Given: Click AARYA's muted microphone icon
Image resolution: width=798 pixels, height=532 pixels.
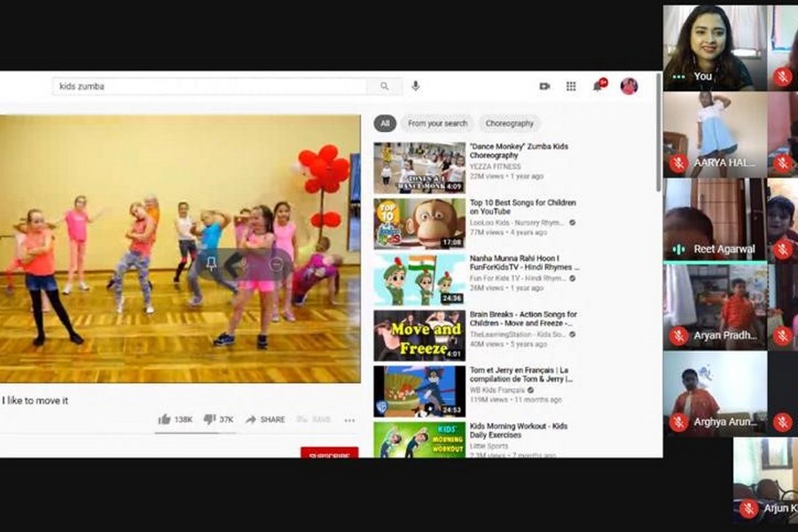Looking at the screenshot, I should pos(678,163).
